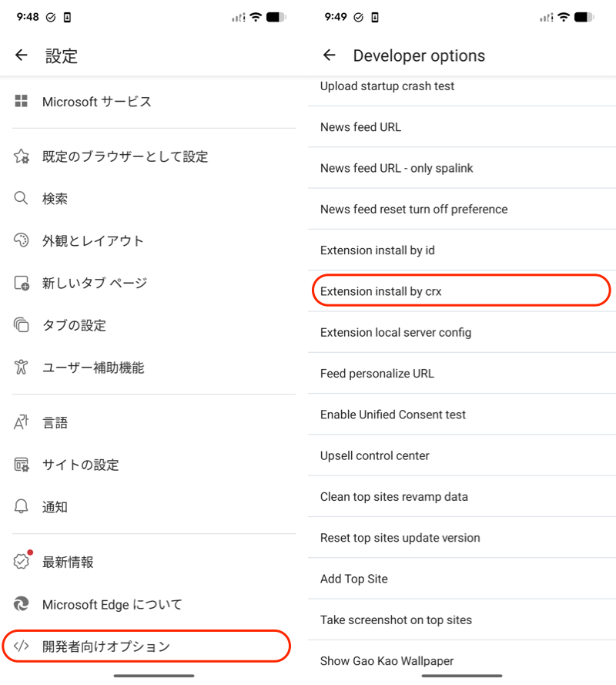
Task: Tap the 開発者向けオプション code icon
Action: tap(21, 646)
